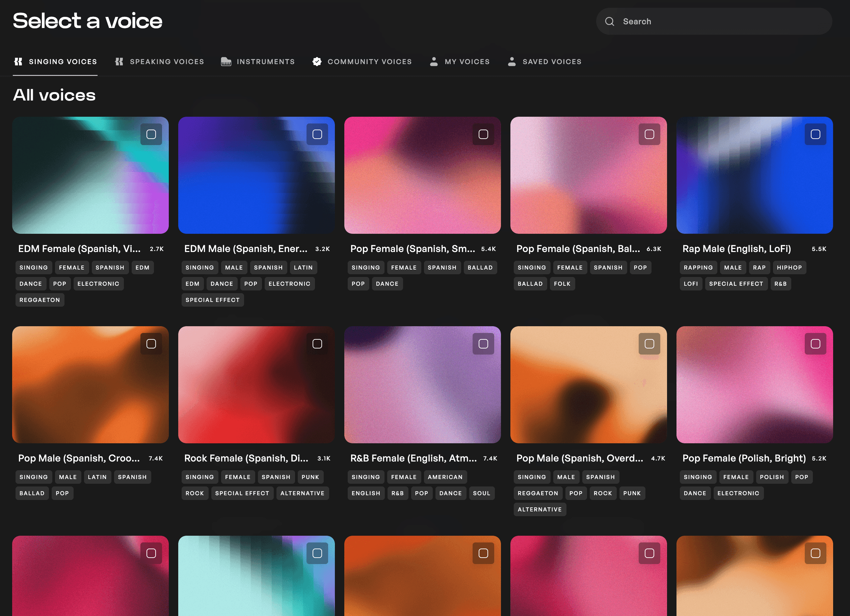The height and width of the screenshot is (616, 850).
Task: Go to the Saved Voices tab
Action: coord(544,61)
